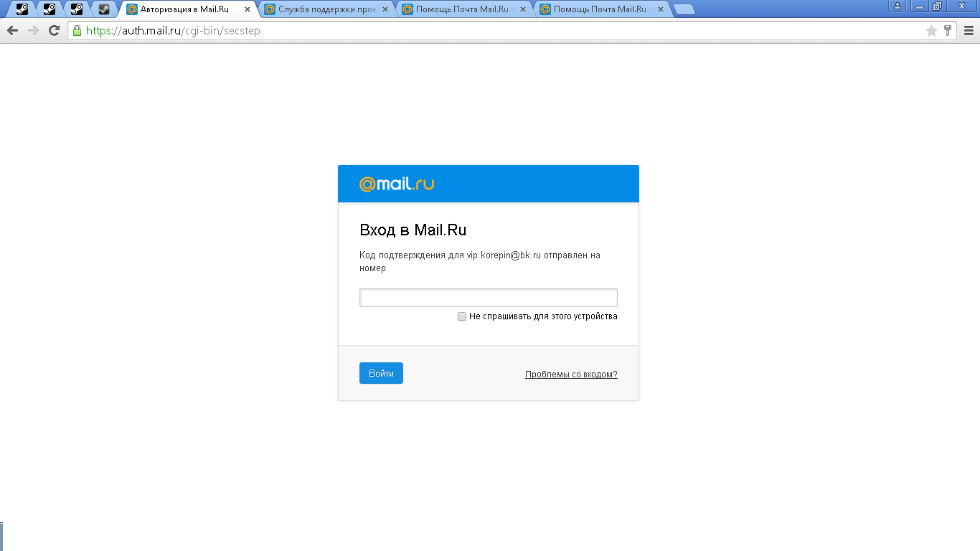The width and height of the screenshot is (980, 551).
Task: Close the Авторизация в Mail.Ru tab
Action: pyautogui.click(x=248, y=9)
